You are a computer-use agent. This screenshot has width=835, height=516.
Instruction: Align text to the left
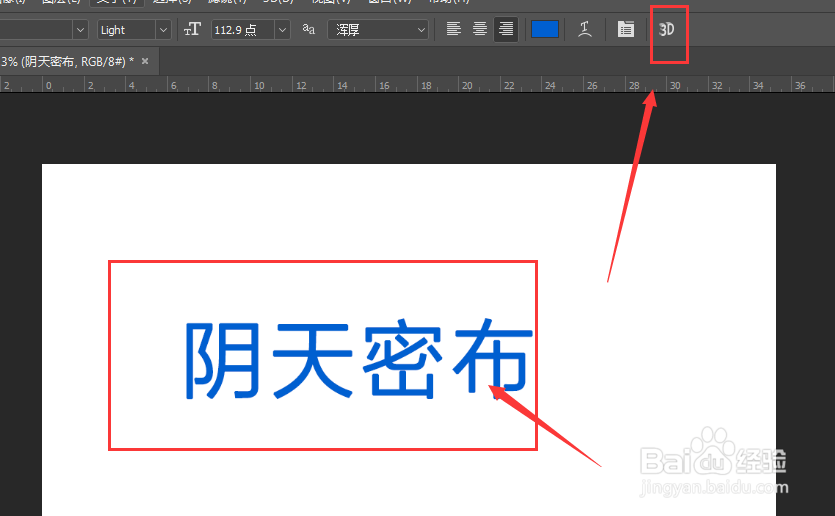454,29
